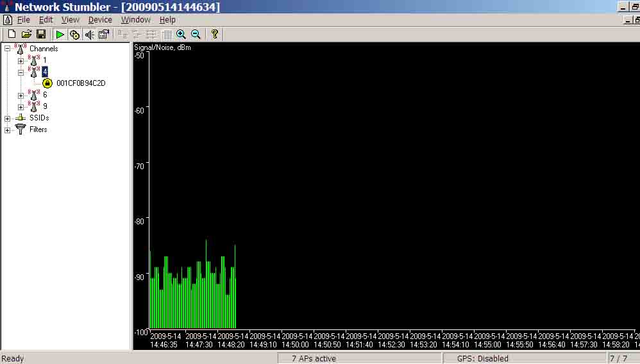Open the File menu
Image resolution: width=640 pixels, height=364 pixels.
tap(23, 20)
